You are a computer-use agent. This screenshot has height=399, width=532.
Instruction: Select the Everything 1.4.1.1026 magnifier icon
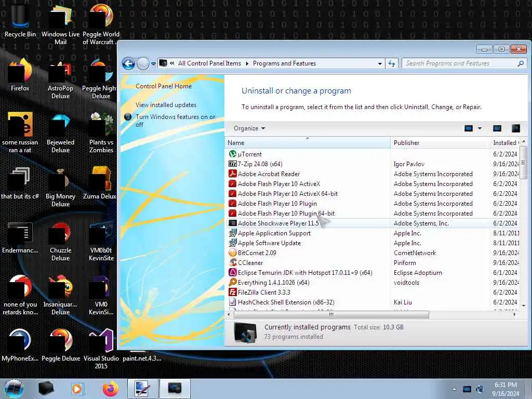(232, 282)
